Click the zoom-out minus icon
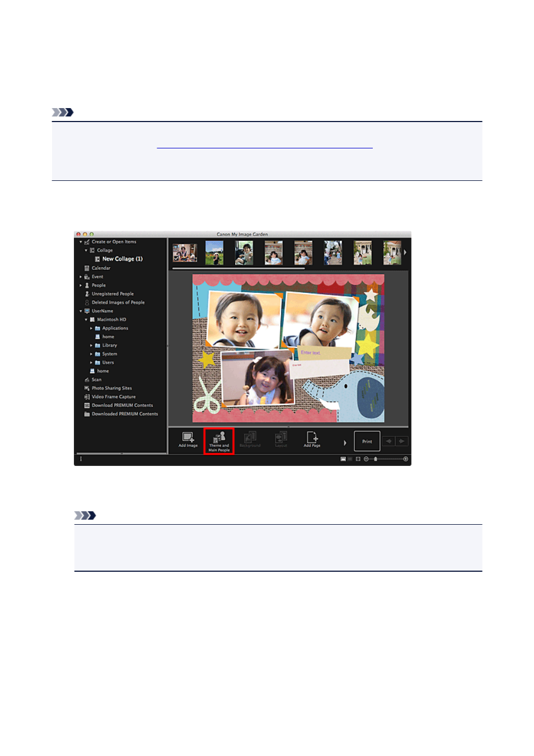The width and height of the screenshot is (534, 756). coord(366,459)
